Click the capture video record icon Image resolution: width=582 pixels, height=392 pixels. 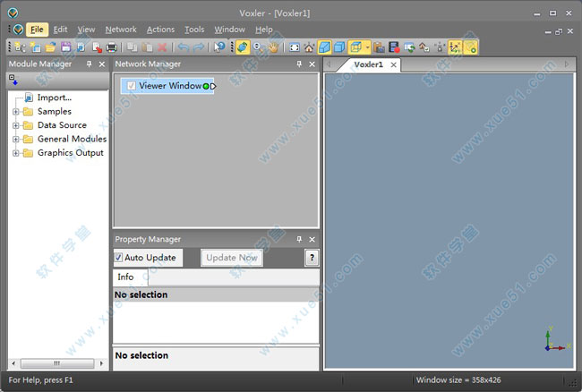(x=394, y=47)
